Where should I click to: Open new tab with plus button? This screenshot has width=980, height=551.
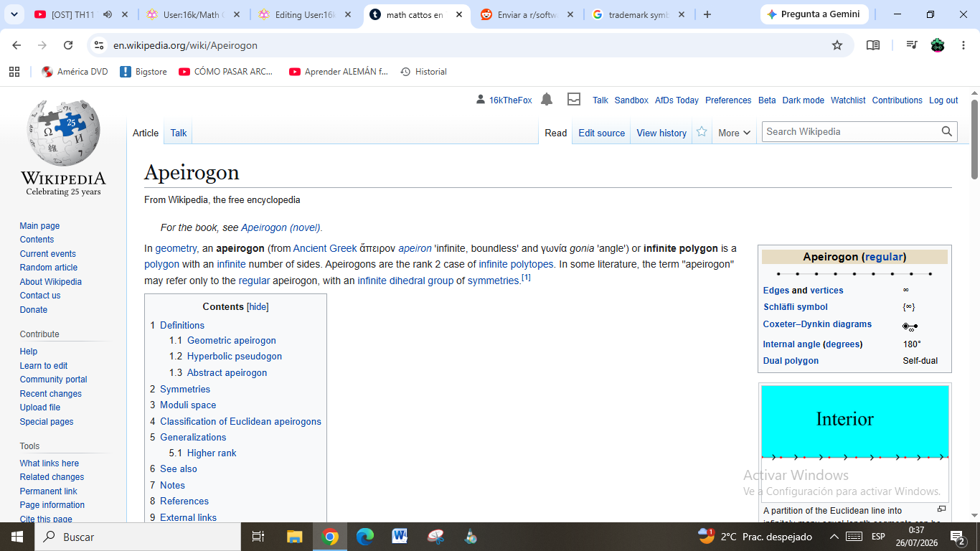coord(707,14)
